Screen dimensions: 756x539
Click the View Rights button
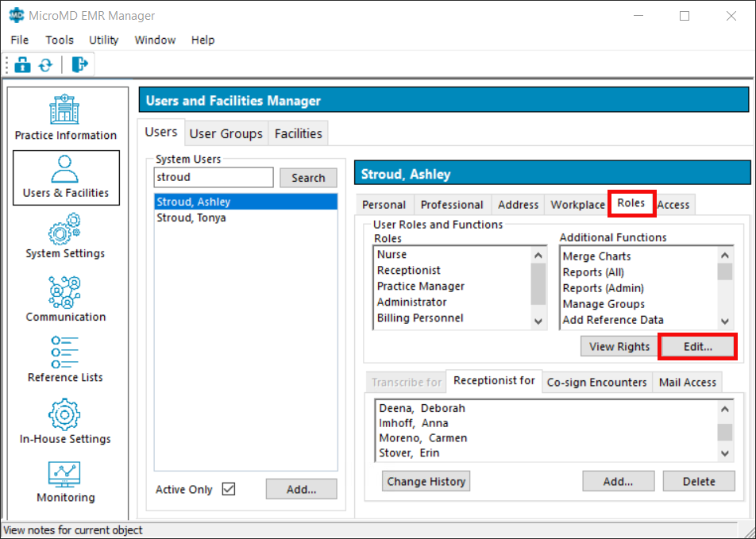(x=619, y=347)
